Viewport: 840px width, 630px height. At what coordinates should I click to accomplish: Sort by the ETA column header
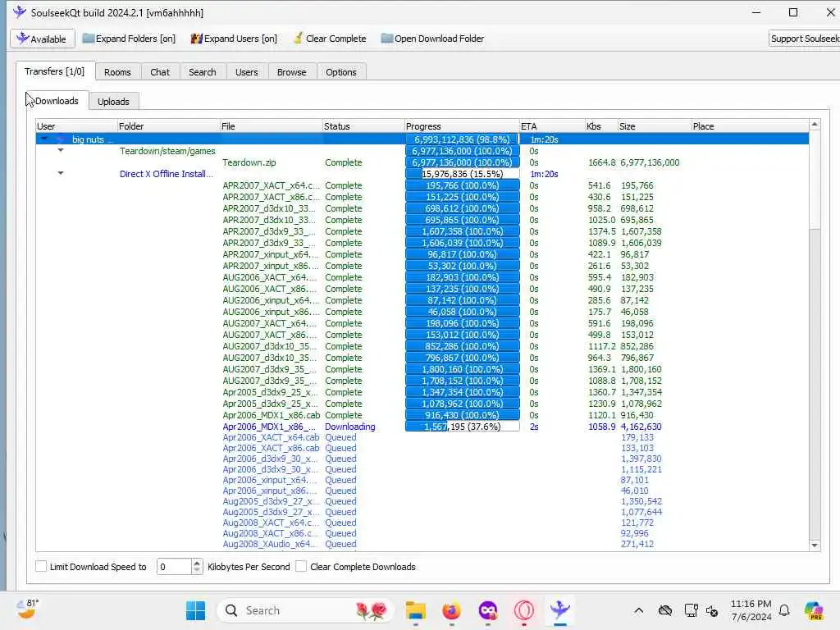(552, 126)
